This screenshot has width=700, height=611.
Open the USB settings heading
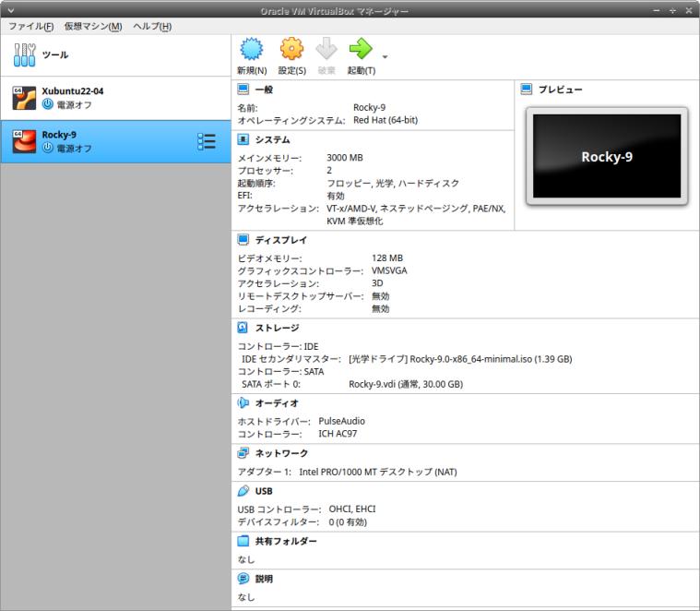point(264,491)
